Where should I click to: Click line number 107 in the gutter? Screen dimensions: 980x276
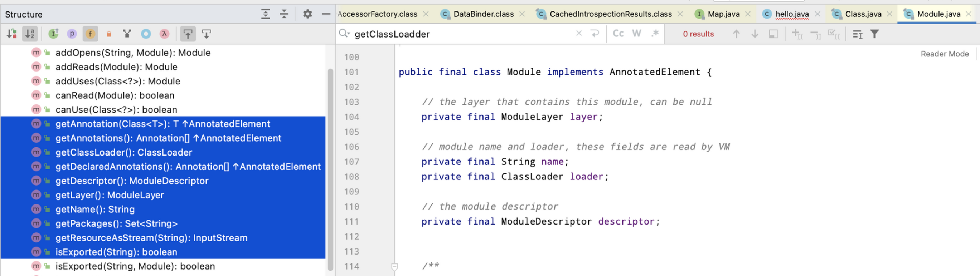point(351,162)
